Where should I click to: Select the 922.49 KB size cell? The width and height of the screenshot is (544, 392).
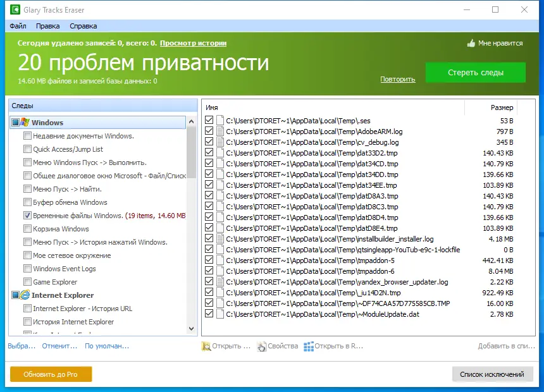[x=498, y=293]
